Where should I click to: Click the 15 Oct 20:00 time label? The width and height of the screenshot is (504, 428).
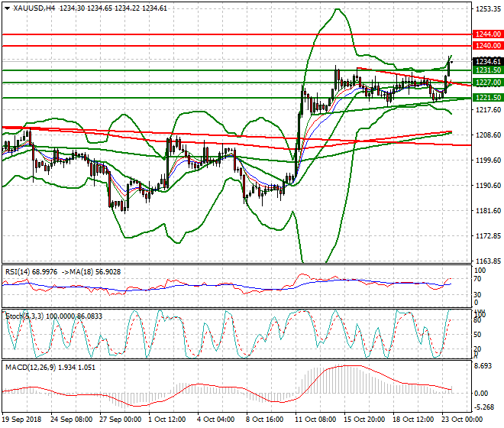pos(364,420)
